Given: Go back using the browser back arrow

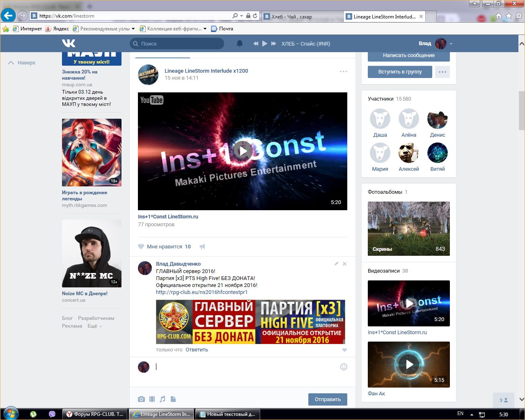Looking at the screenshot, I should click(8, 16).
